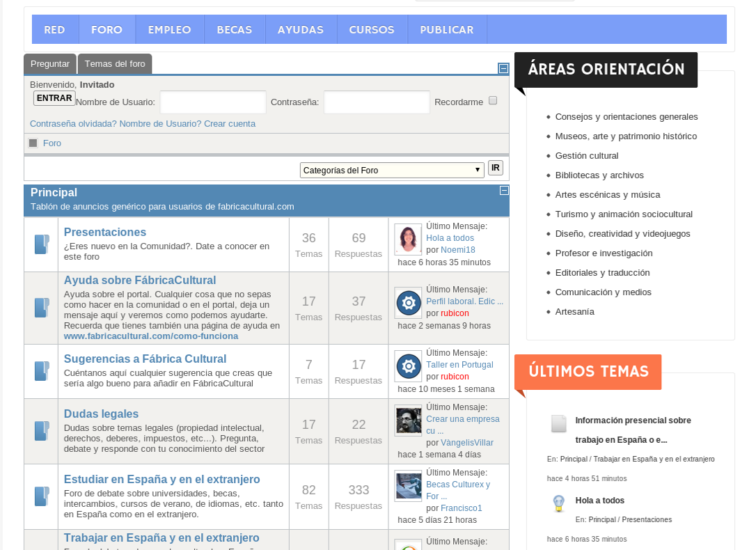Collapse the Principal category section
Image resolution: width=756 pixels, height=550 pixels.
504,191
